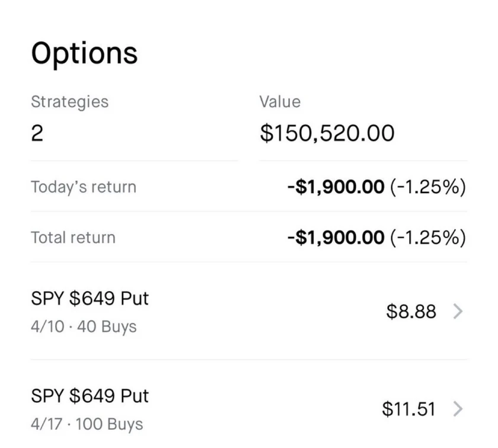Screen dimensions: 498x448
Task: Tap the Value label
Action: click(x=280, y=101)
